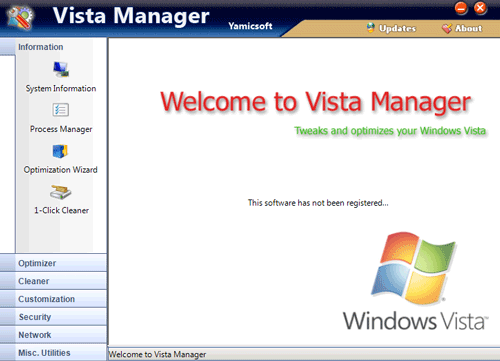
Task: Start the Optimization Wizard icon
Action: 60,151
